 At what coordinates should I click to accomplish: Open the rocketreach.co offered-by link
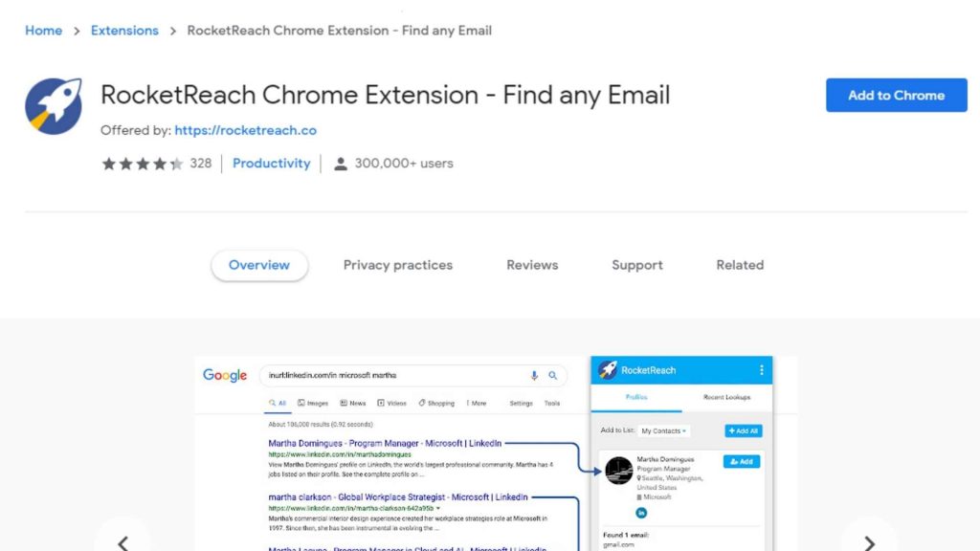point(245,130)
